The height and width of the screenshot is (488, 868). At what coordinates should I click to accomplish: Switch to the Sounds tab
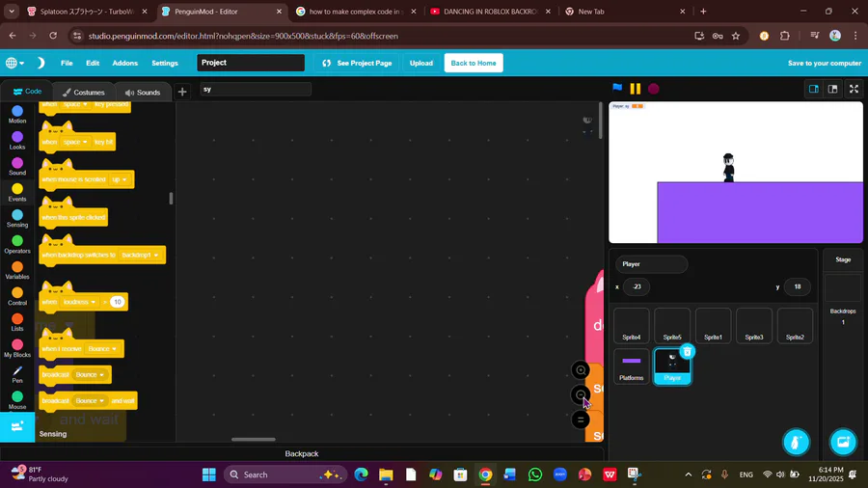(143, 93)
